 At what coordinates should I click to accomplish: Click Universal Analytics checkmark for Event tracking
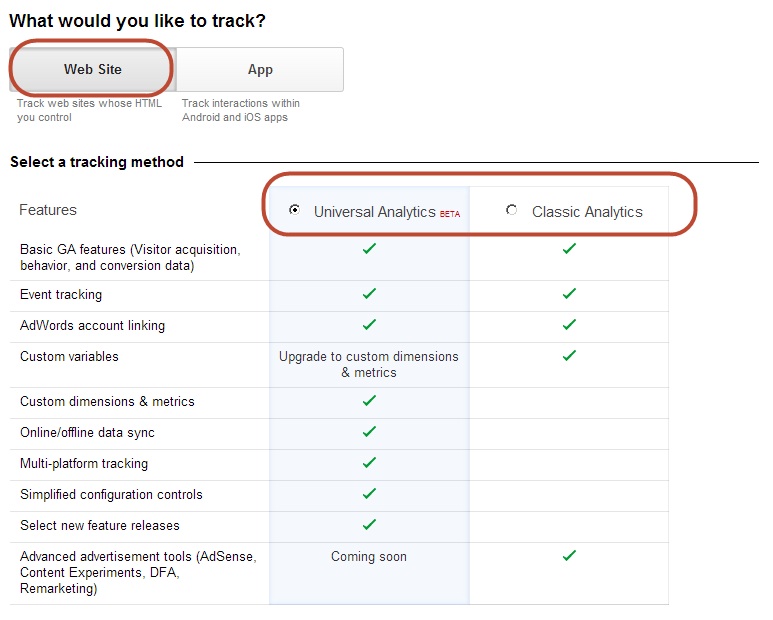(369, 294)
